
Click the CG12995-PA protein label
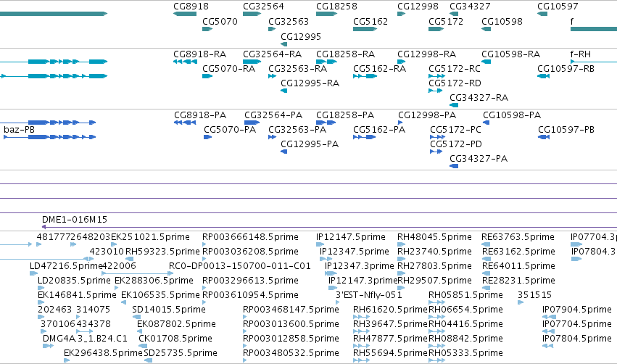click(x=310, y=144)
